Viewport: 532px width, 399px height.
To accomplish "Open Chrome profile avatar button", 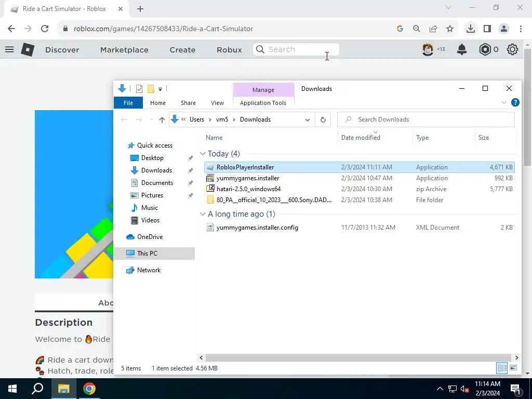I will [504, 29].
